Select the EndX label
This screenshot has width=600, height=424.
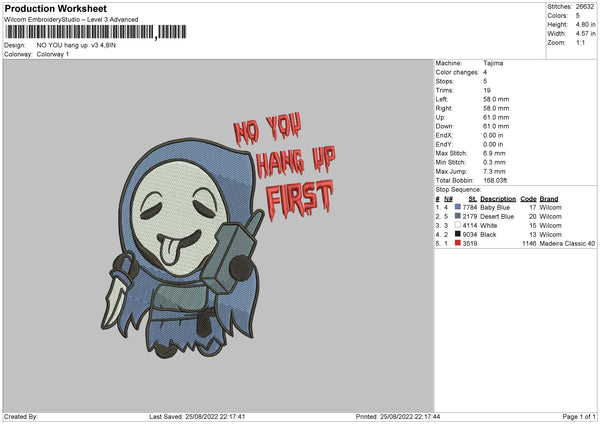444,135
